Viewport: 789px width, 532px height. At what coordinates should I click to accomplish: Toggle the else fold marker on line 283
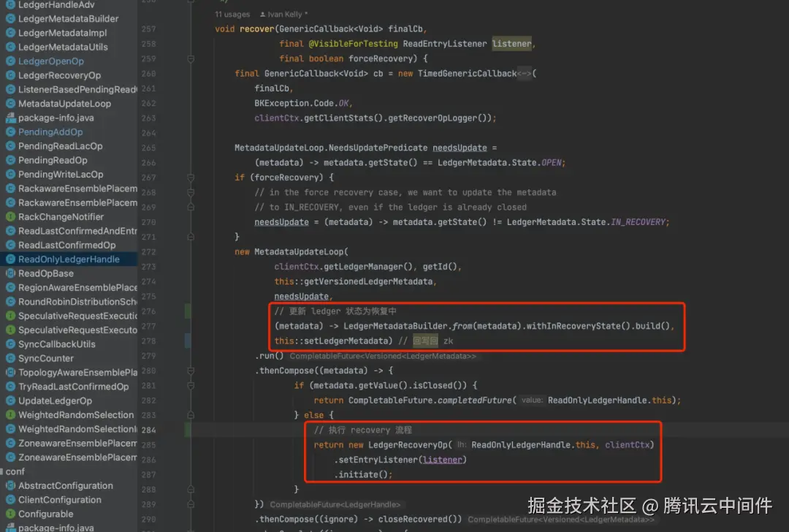[191, 415]
